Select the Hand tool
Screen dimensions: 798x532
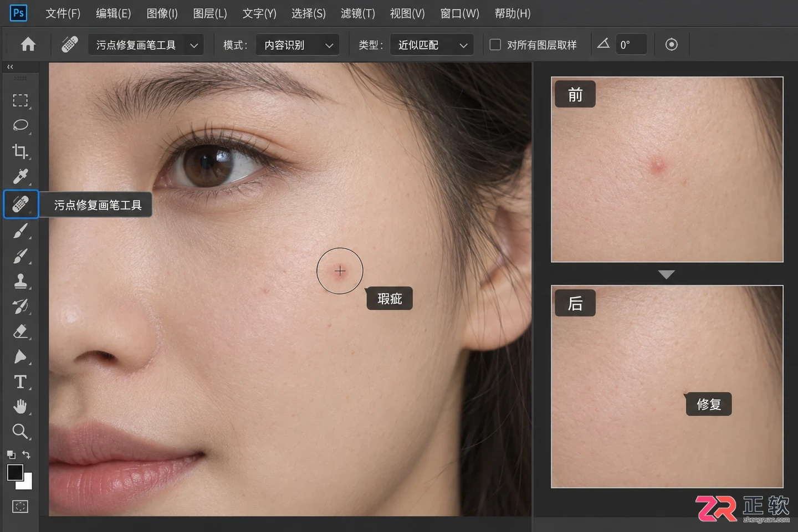click(x=21, y=407)
